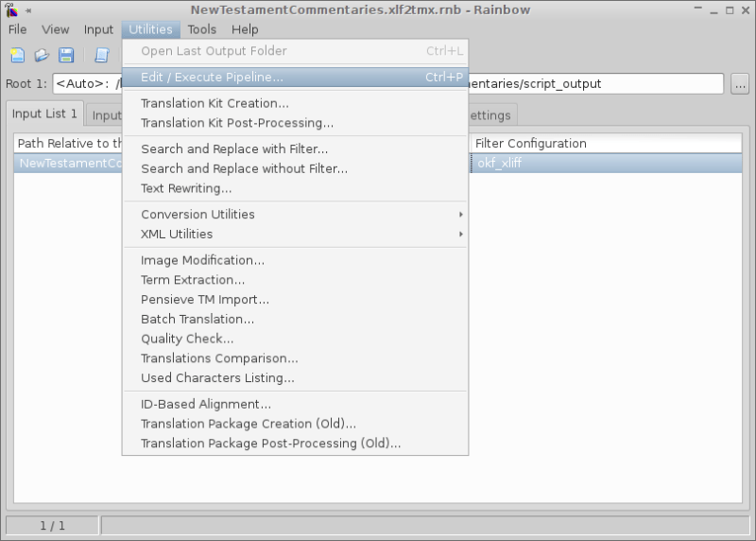The height and width of the screenshot is (541, 756).
Task: Choose Translation Package Post-Processing (Old)
Action: (x=295, y=444)
